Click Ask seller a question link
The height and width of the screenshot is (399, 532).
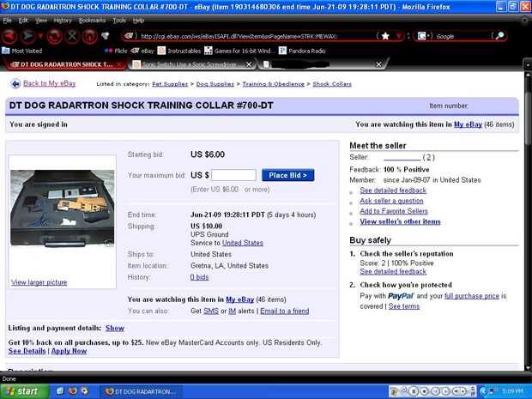click(x=391, y=201)
